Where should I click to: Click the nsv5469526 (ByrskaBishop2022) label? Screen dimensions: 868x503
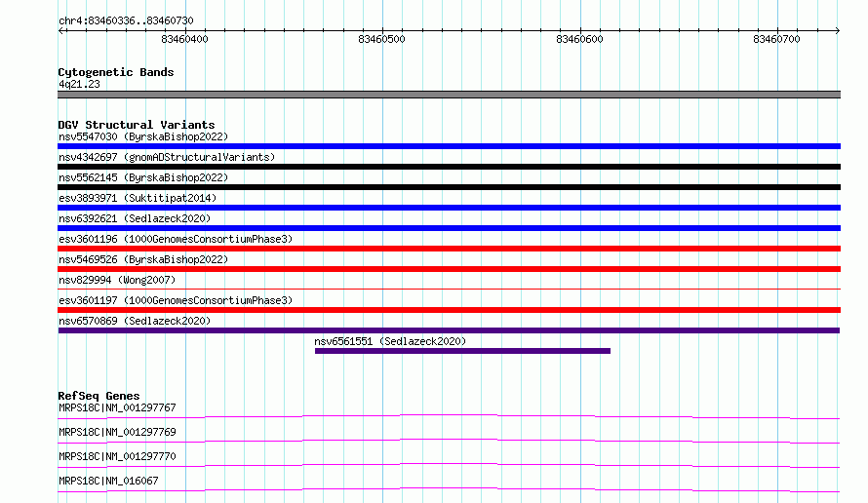pos(143,259)
